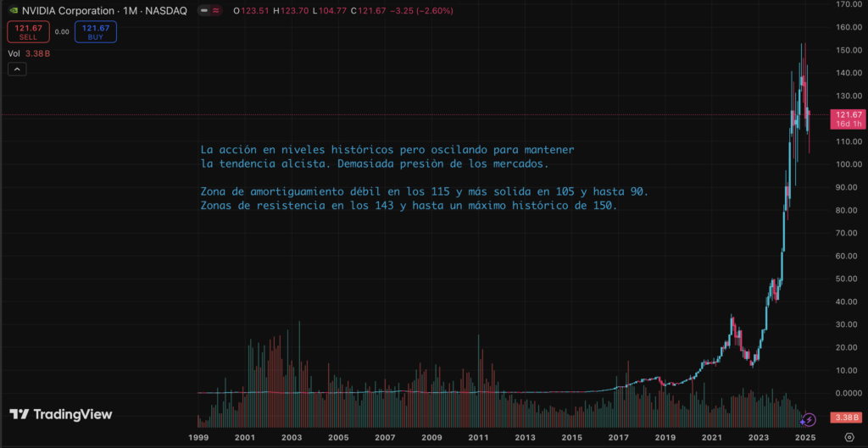This screenshot has height=448, width=868.
Task: Click the red 121.67 current price label on axis
Action: [x=848, y=114]
